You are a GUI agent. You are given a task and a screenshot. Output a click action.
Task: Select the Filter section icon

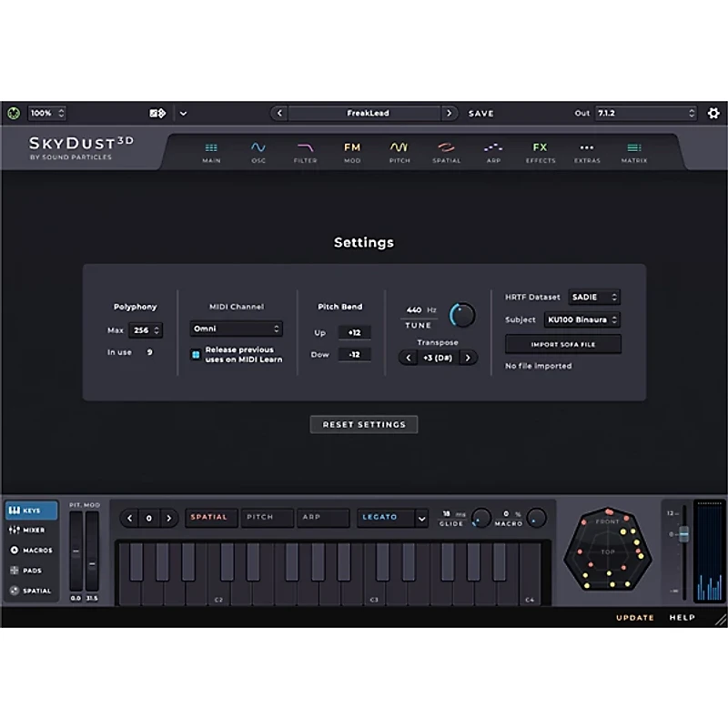tap(306, 149)
